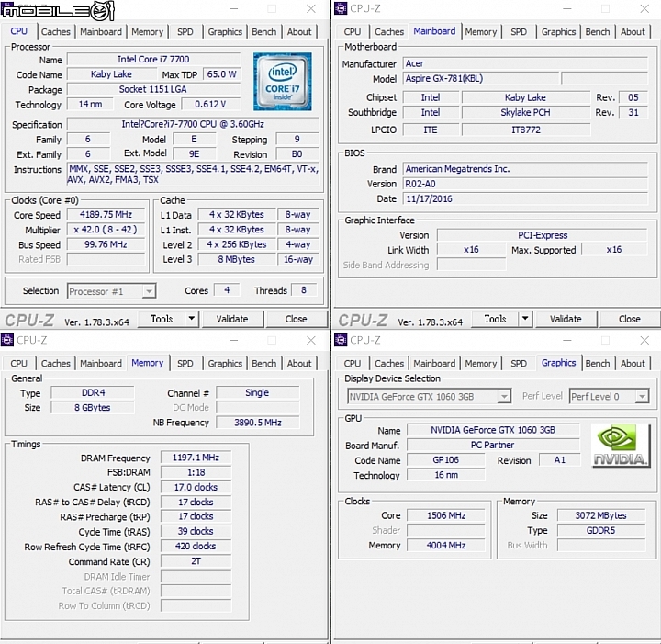Click BIOS date 11/17/2016
Image resolution: width=661 pixels, height=644 pixels.
[x=525, y=198]
